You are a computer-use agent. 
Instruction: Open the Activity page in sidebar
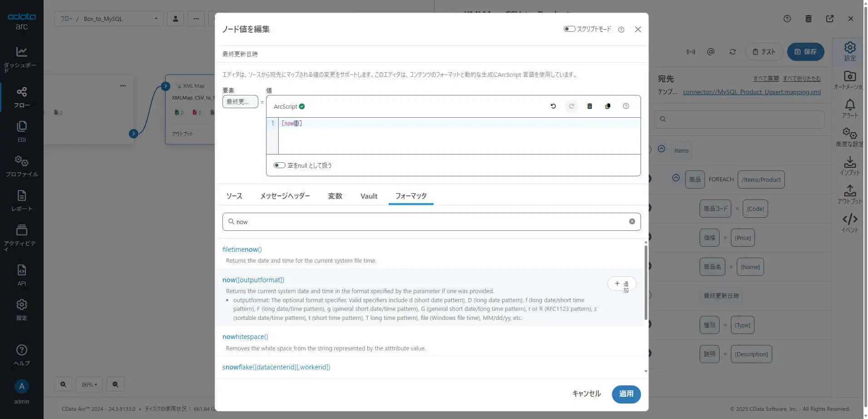click(x=21, y=237)
